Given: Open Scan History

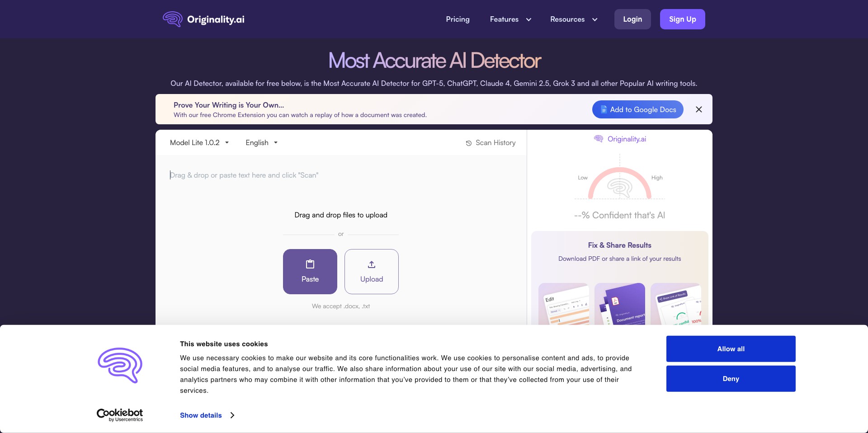Looking at the screenshot, I should (491, 143).
